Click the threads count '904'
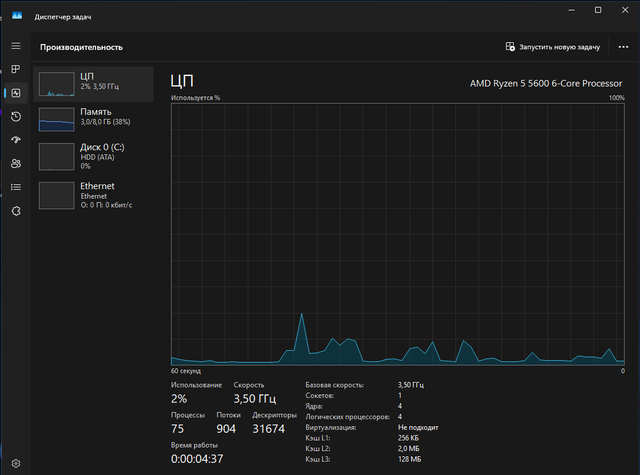This screenshot has height=475, width=640. [226, 429]
